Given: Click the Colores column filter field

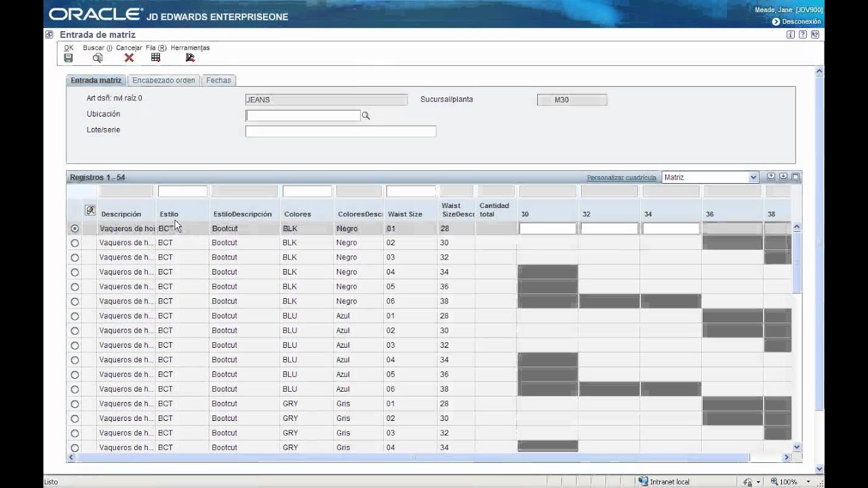Looking at the screenshot, I should pyautogui.click(x=307, y=192).
